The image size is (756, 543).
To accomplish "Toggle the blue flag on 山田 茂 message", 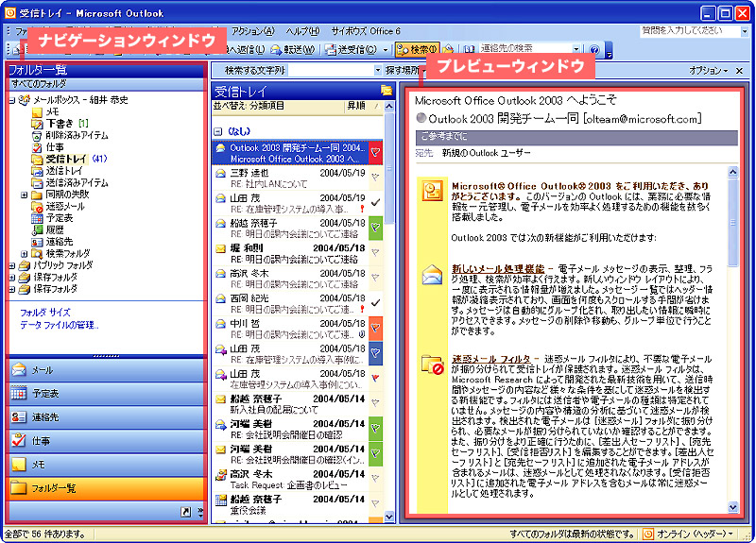I will (x=375, y=353).
